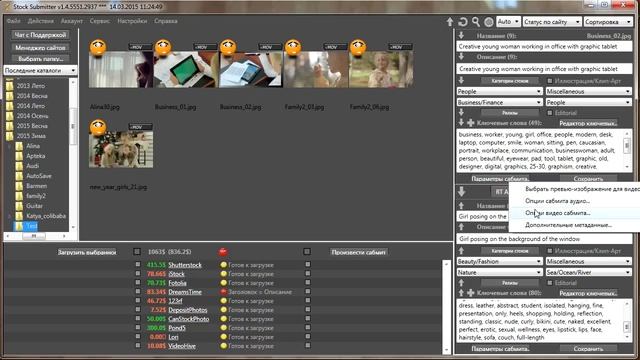Viewport: 640px width, 360px height.
Task: Open the Sea/Ocean/River category dropdown
Action: [x=589, y=272]
